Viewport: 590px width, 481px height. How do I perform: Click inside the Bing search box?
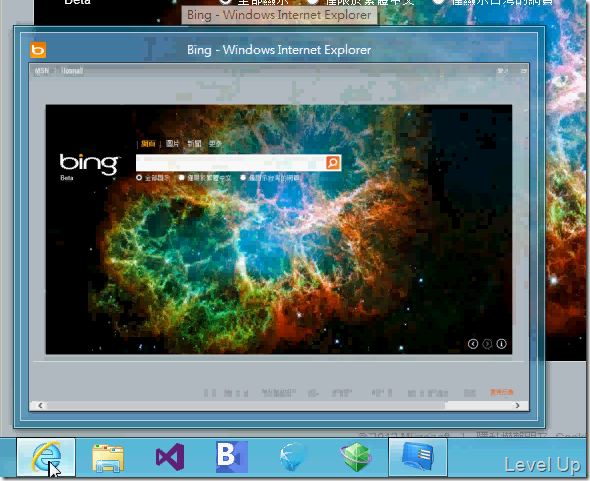point(231,163)
